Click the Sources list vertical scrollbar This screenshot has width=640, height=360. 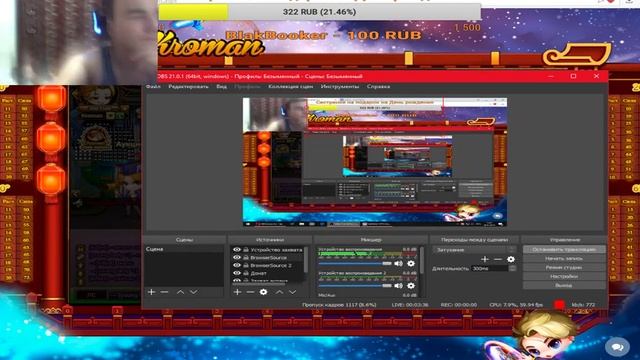[307, 260]
